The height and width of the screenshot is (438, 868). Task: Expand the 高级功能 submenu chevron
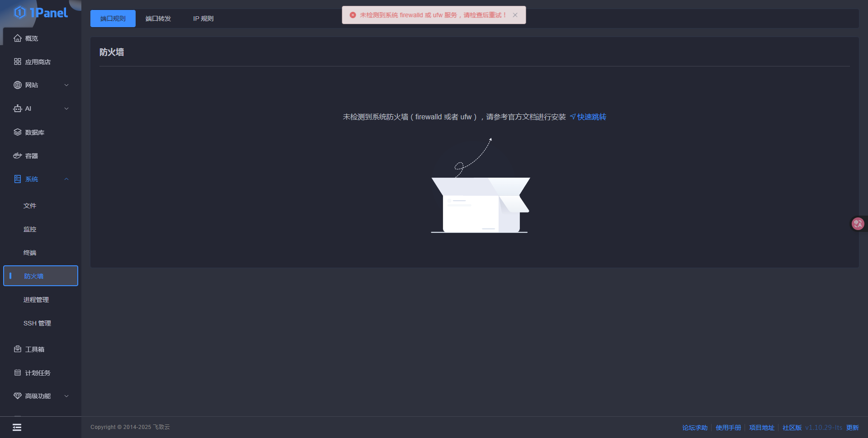pos(66,396)
